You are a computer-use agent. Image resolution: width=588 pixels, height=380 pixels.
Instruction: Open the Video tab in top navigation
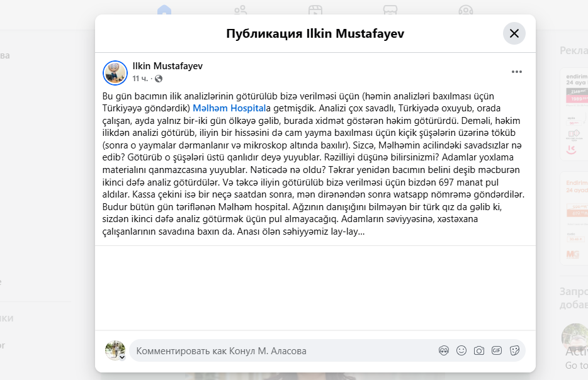(x=315, y=10)
